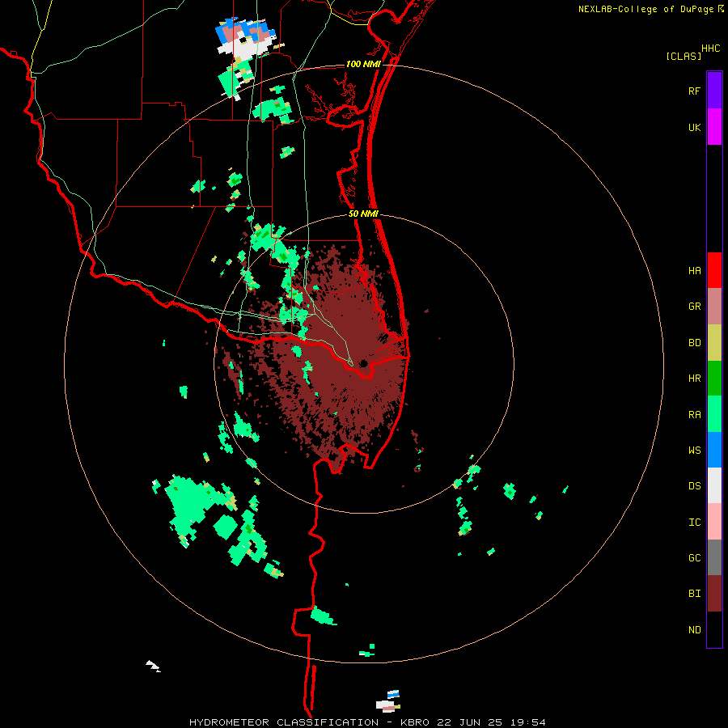The width and height of the screenshot is (728, 728).
Task: Click the RA legend label
Action: [694, 415]
